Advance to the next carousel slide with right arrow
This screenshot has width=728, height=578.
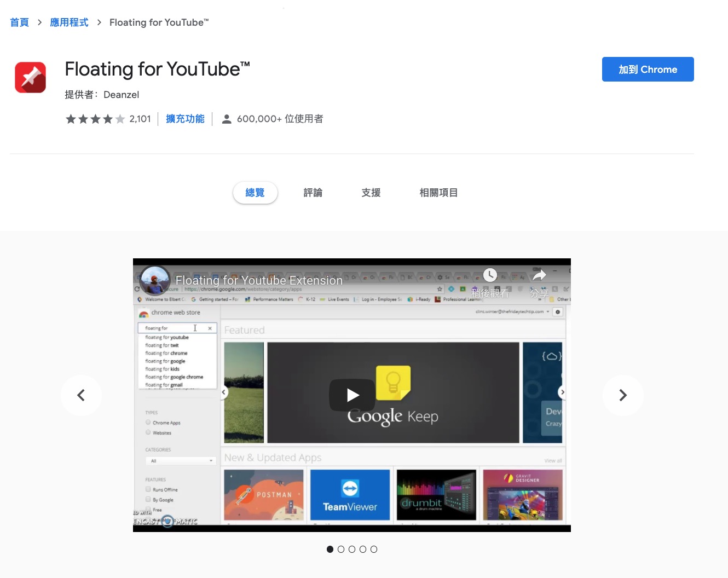(x=623, y=395)
